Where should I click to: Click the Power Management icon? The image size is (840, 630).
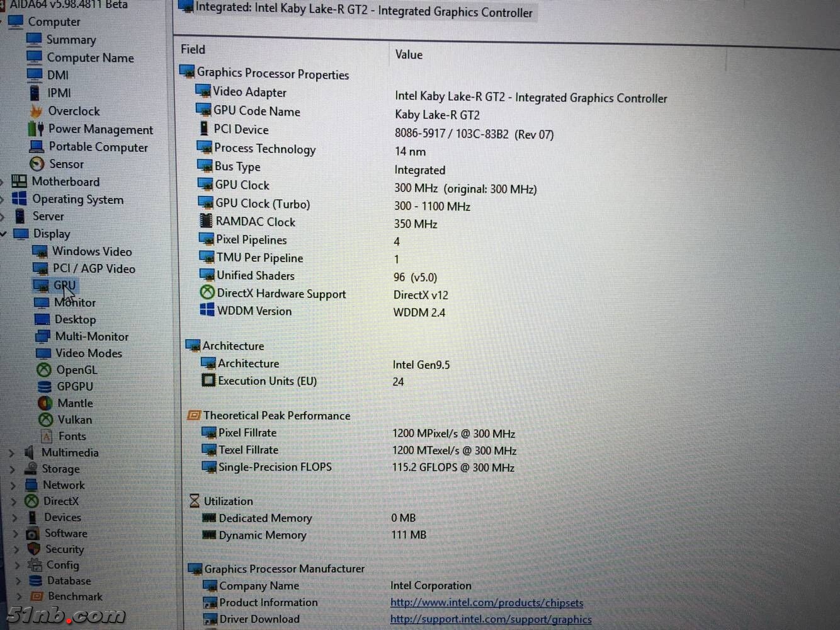[35, 129]
